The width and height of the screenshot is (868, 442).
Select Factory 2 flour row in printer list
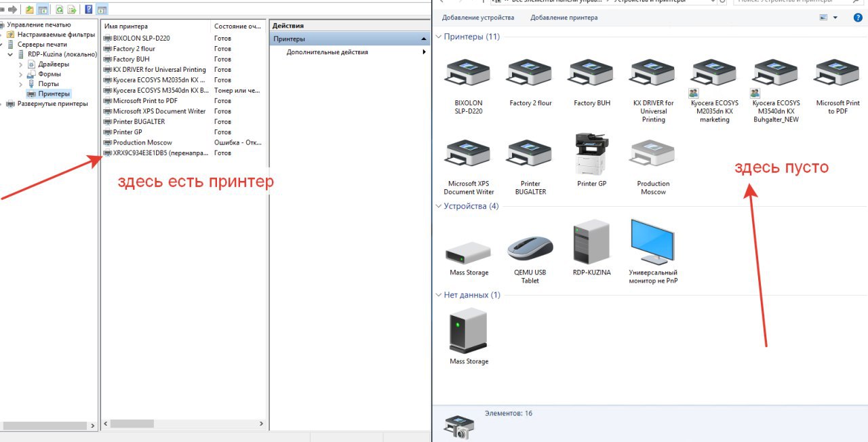pos(183,49)
